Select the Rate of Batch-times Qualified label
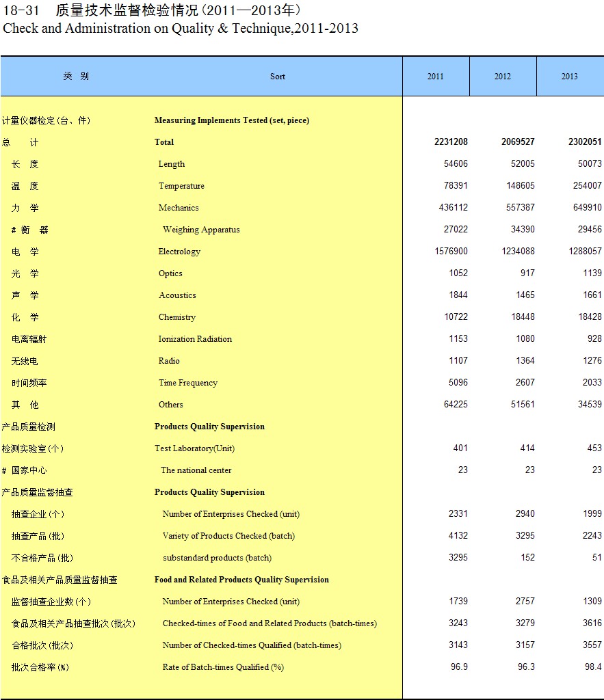This screenshot has width=604, height=700. [222, 667]
